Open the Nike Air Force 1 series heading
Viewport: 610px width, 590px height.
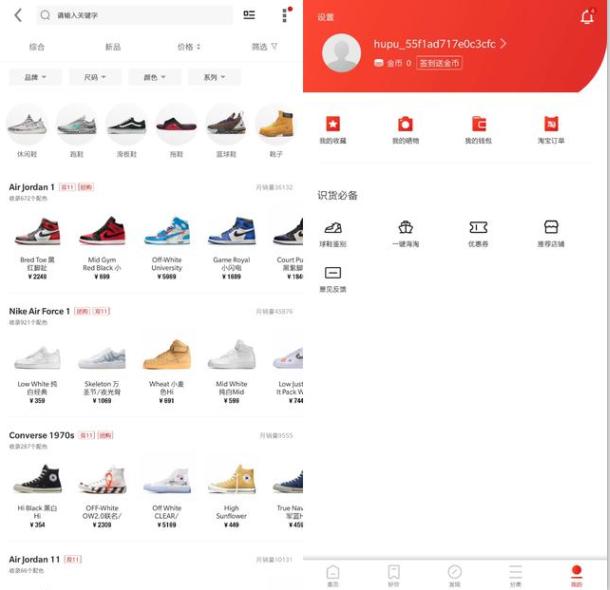point(39,312)
